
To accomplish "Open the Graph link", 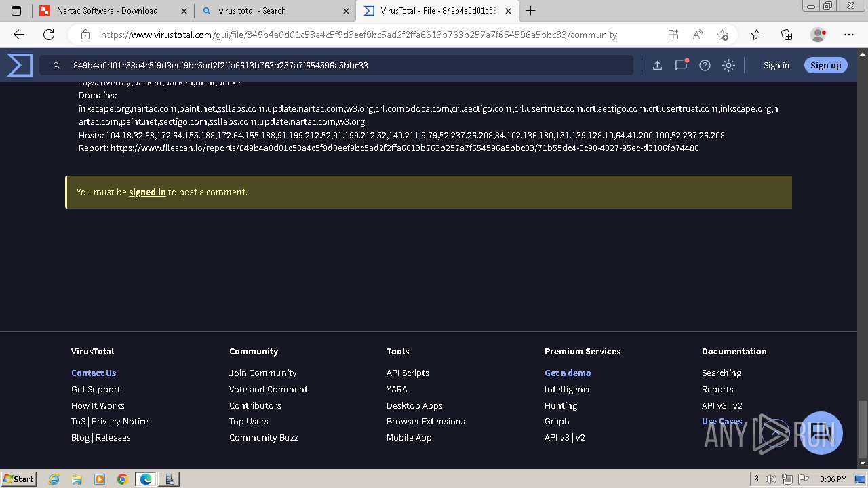I will 557,421.
